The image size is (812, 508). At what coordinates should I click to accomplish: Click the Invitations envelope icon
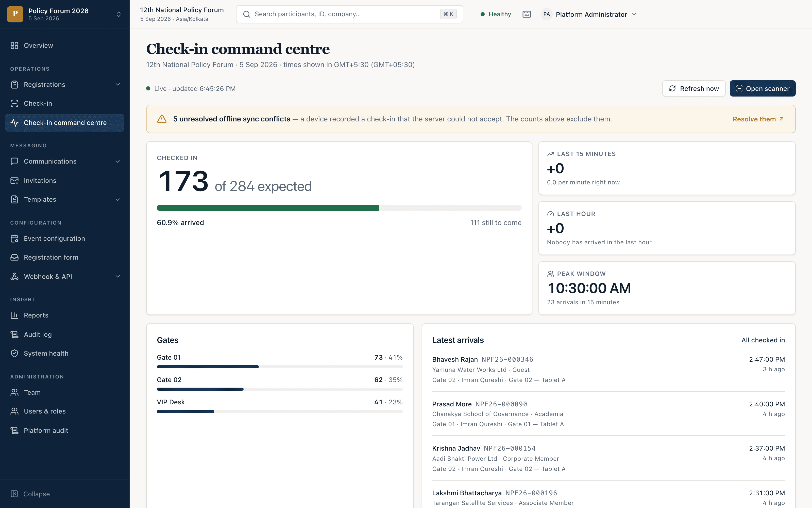14,181
